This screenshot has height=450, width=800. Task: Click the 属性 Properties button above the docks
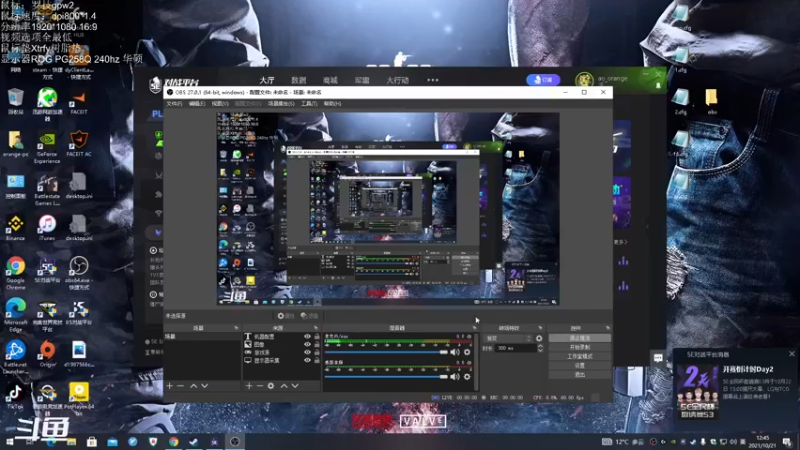286,316
